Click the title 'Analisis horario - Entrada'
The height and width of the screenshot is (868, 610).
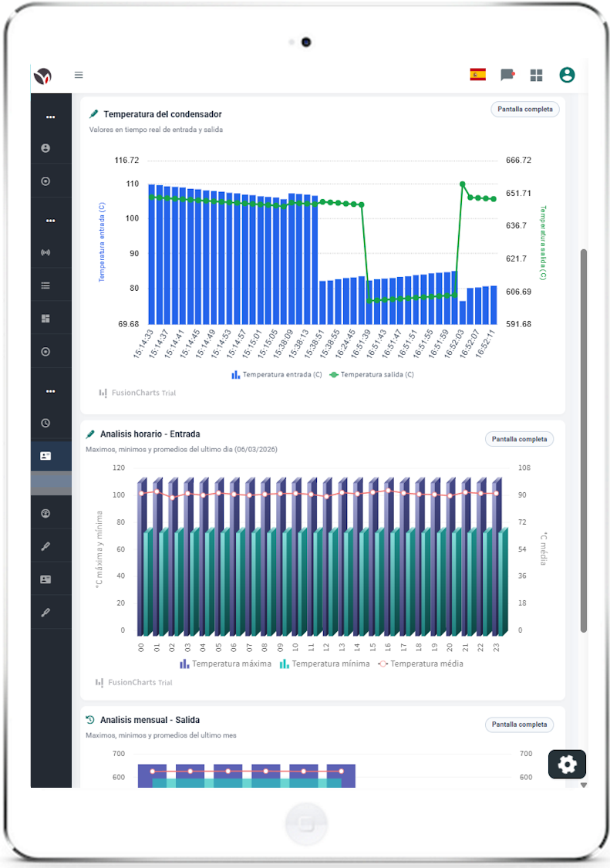(150, 434)
